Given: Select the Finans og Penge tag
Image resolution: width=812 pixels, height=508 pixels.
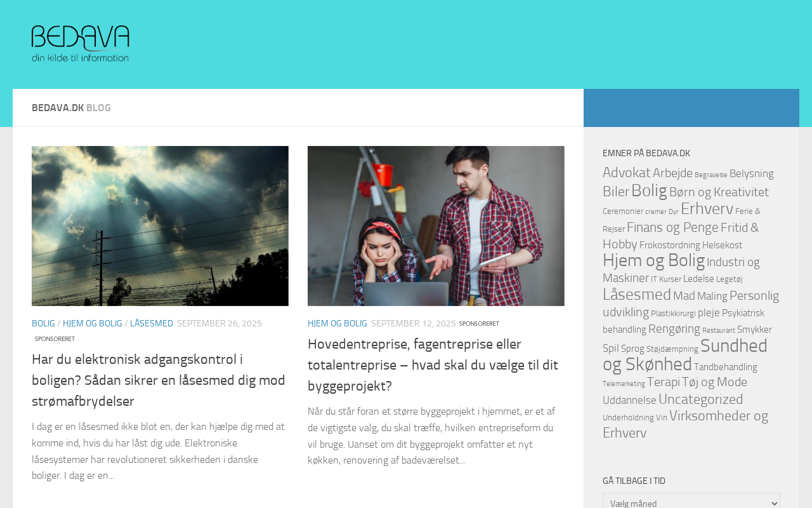Looking at the screenshot, I should (672, 227).
